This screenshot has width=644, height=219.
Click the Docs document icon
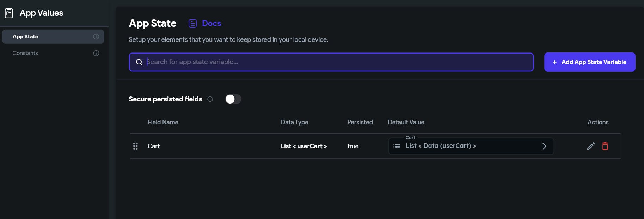(192, 24)
